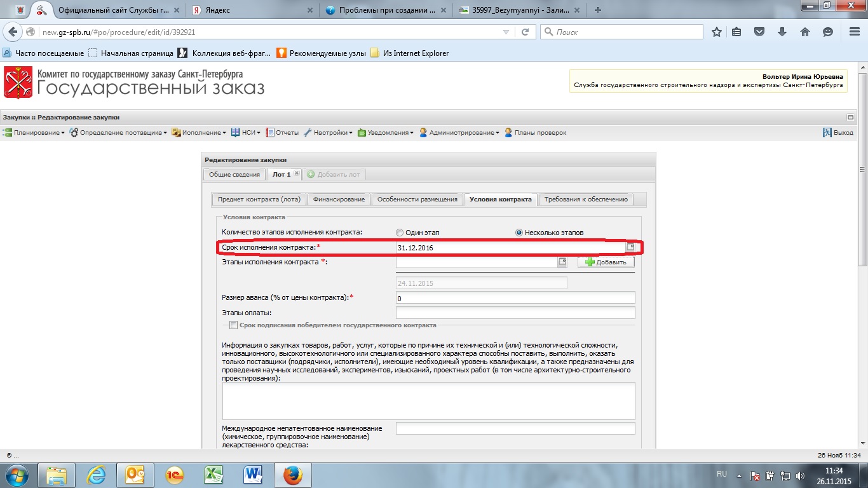Open the Firefox downloads arrow
The width and height of the screenshot is (868, 488).
(782, 32)
